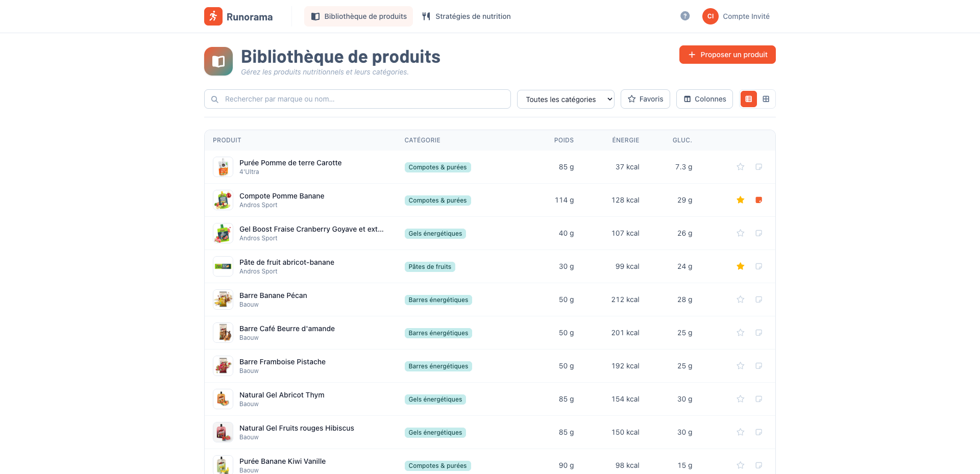The image size is (980, 474).
Task: Open Barre Banane Pécan thumbnail
Action: (x=223, y=300)
